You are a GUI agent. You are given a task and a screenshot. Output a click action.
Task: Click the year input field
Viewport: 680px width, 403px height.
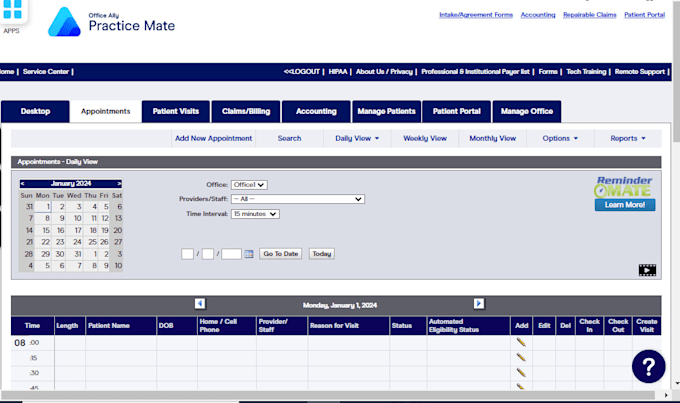coord(232,254)
